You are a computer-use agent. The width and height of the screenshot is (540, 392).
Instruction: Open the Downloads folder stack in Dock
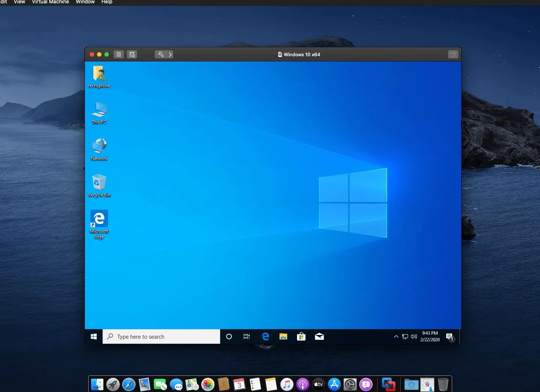click(x=411, y=385)
